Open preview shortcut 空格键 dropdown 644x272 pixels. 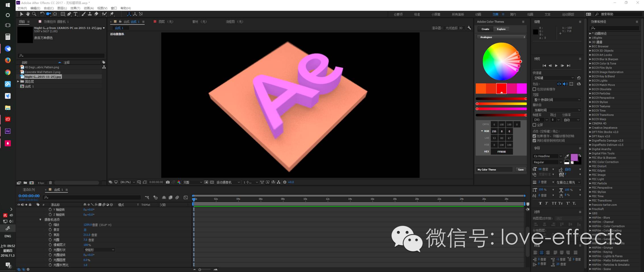(x=554, y=78)
